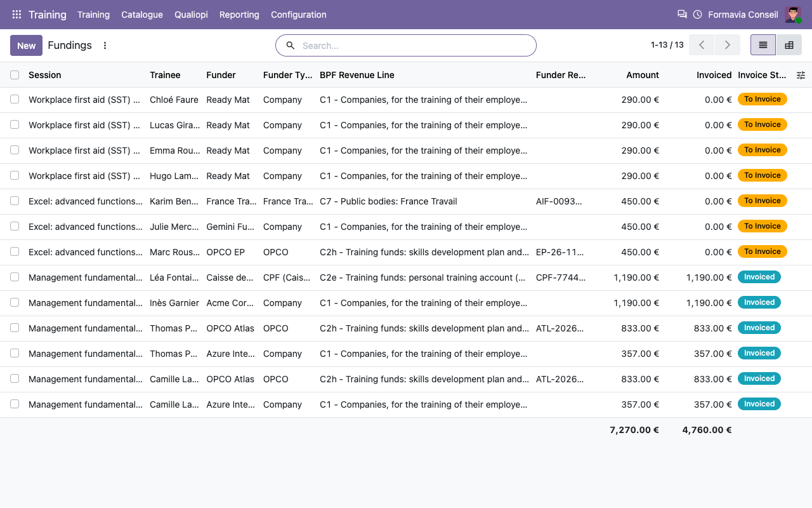Open the activities clock icon
The height and width of the screenshot is (508, 812).
tap(698, 15)
